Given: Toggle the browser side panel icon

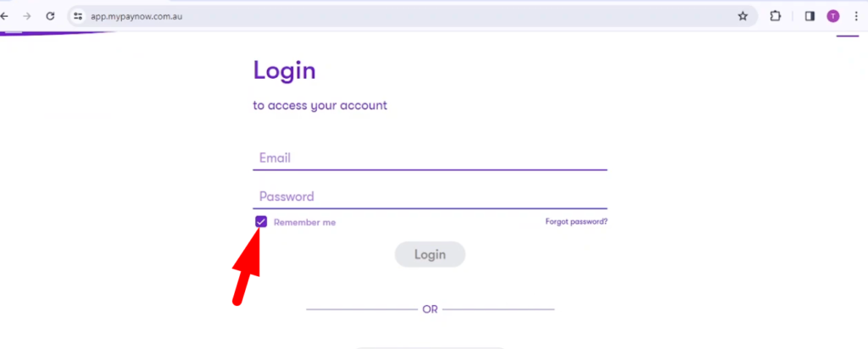Looking at the screenshot, I should (810, 15).
